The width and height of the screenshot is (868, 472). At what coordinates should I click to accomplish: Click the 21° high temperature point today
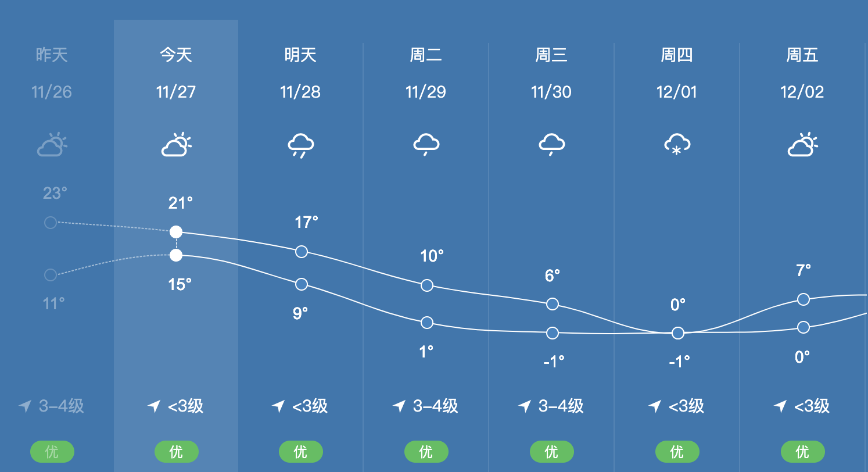tap(176, 232)
